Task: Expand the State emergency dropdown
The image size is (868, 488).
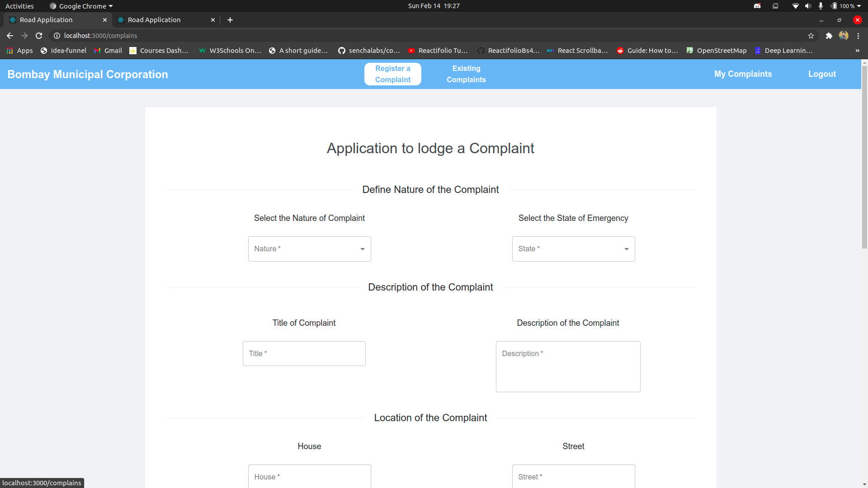Action: click(x=573, y=249)
